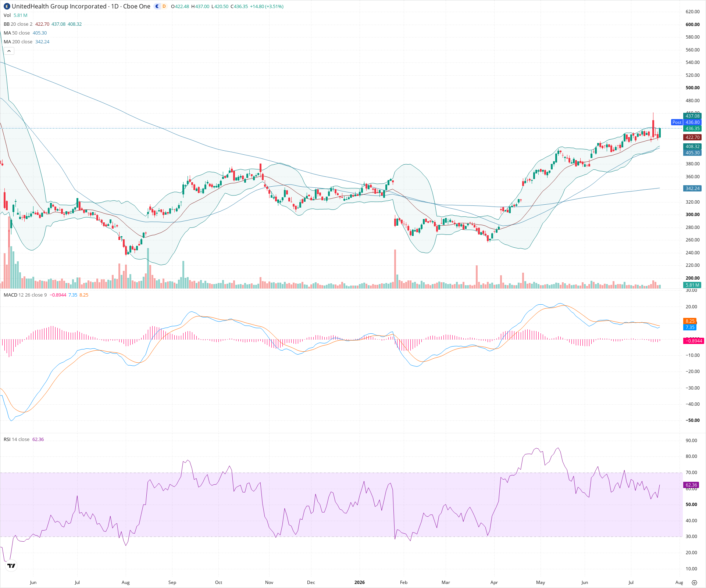
Task: Click the TradingView logo
Action: (11, 566)
